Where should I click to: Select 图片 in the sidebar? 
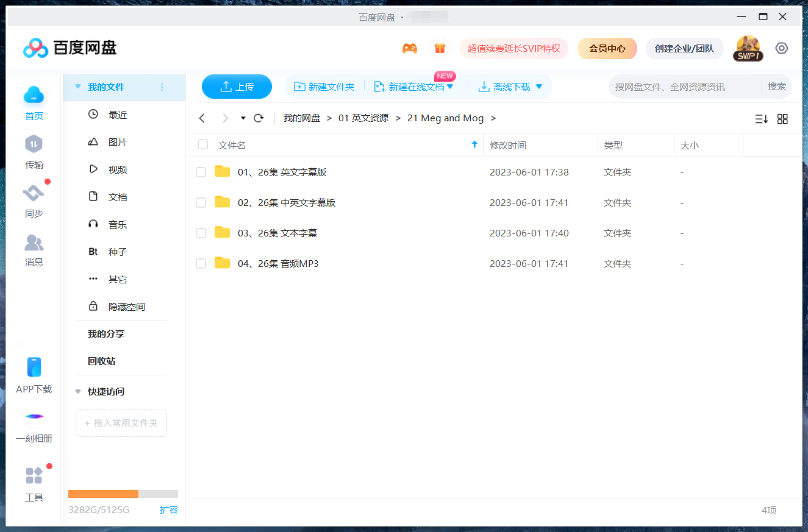116,141
